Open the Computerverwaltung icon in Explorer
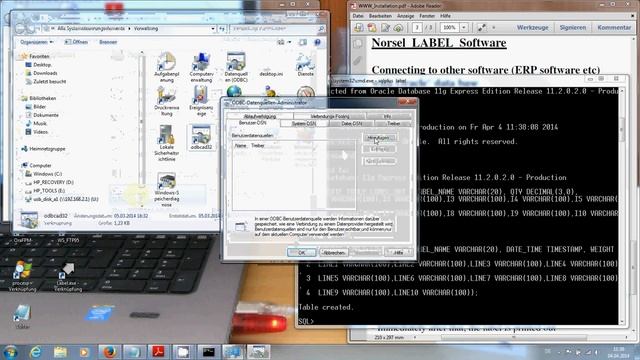This screenshot has height=360, width=640. pos(201,67)
